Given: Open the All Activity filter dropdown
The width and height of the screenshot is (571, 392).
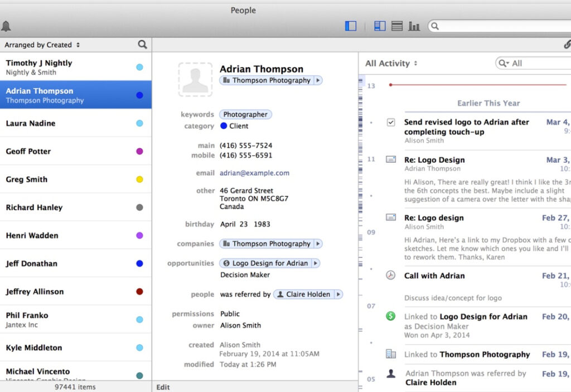Looking at the screenshot, I should (391, 64).
